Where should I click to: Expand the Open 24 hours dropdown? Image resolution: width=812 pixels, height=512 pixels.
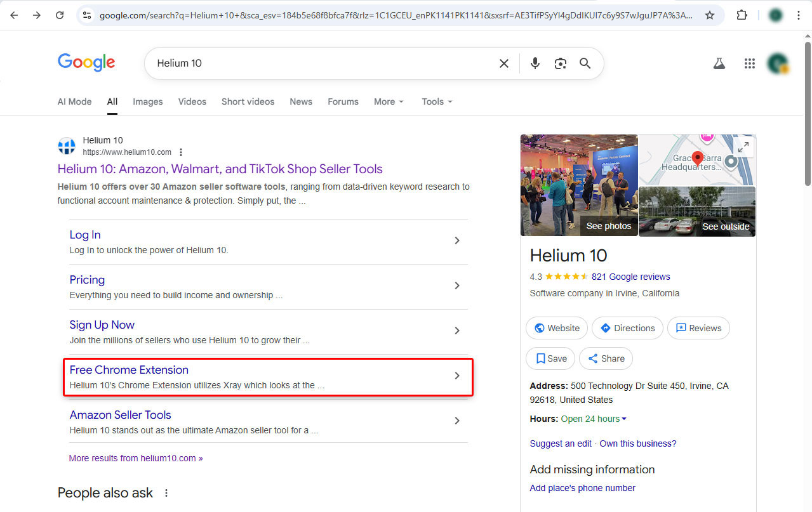(594, 419)
